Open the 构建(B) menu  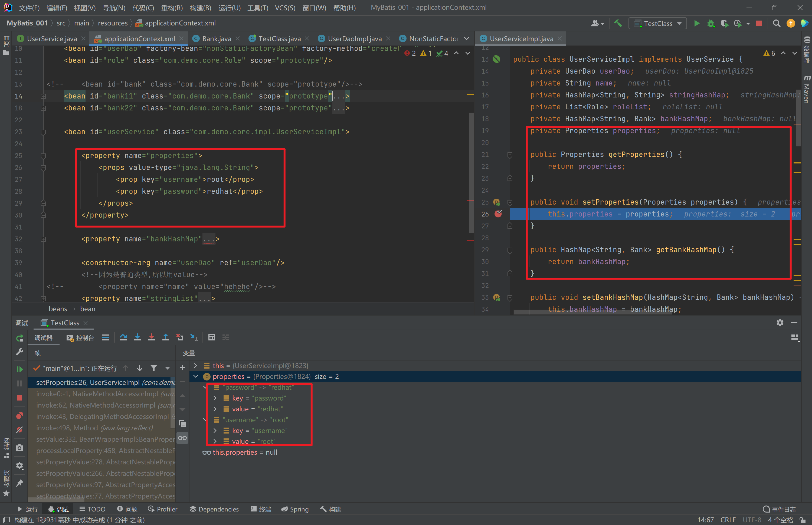pos(201,8)
